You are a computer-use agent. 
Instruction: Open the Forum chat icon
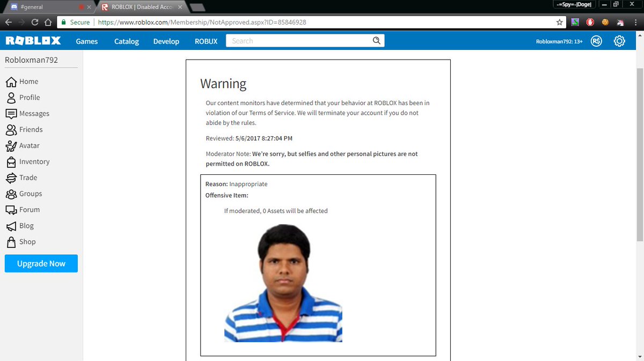click(11, 210)
